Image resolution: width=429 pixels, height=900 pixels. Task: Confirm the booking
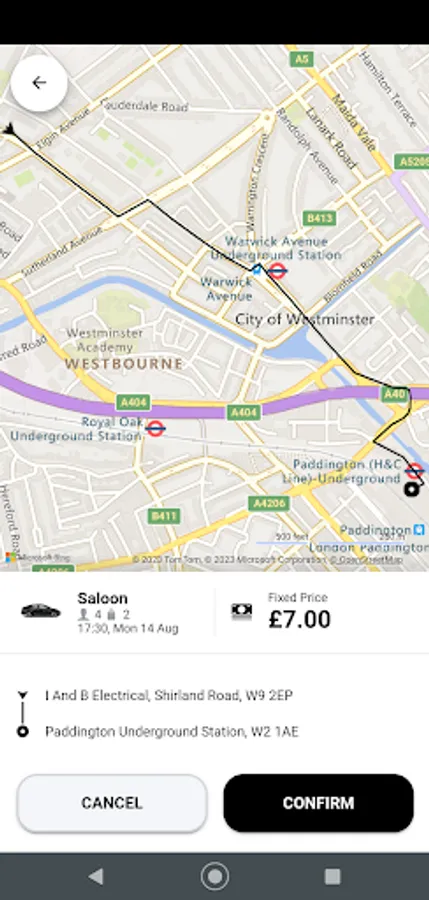(318, 803)
